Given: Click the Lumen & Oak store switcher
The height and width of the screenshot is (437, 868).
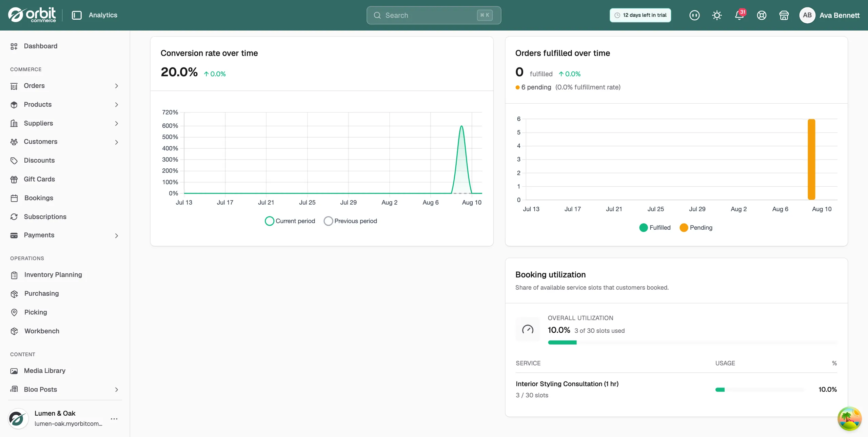Looking at the screenshot, I should (65, 419).
